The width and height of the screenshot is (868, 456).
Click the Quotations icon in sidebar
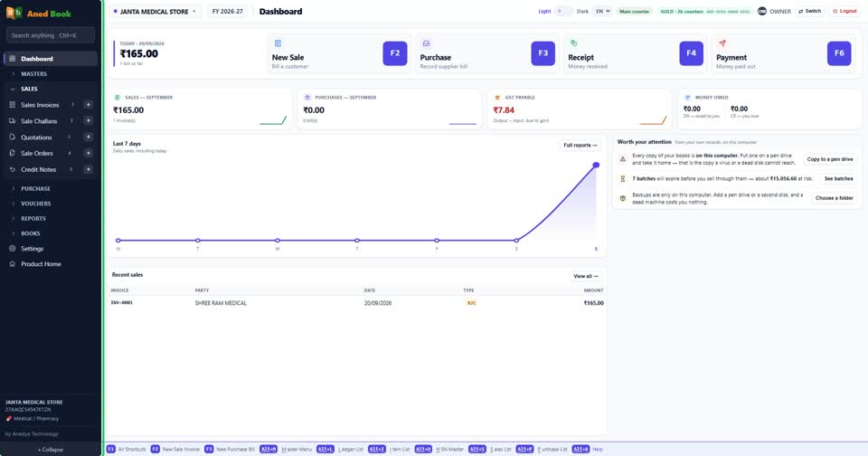[x=12, y=137]
